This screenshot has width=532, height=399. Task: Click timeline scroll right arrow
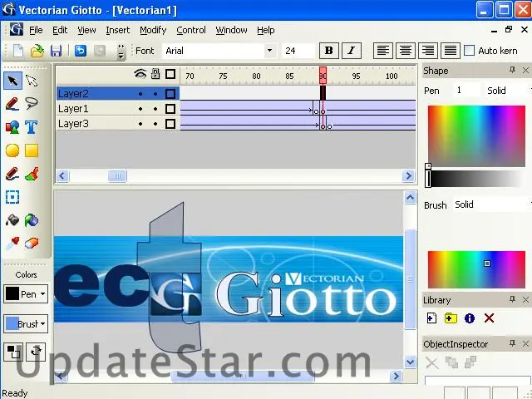tap(408, 175)
